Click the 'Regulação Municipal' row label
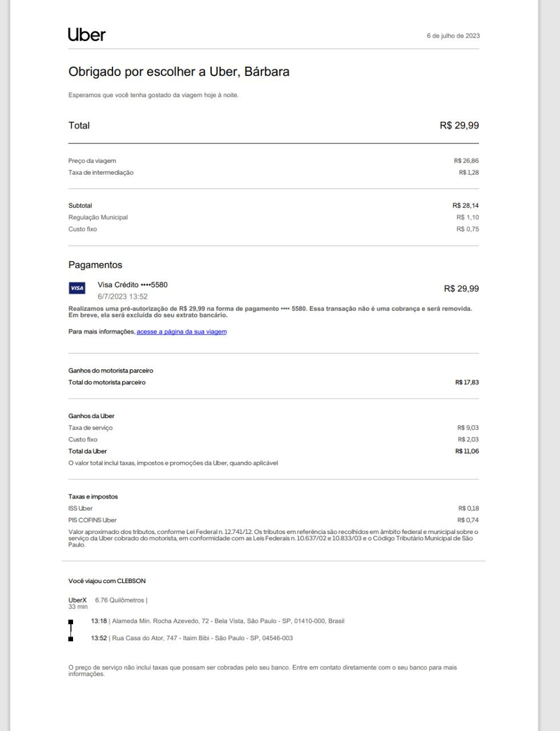This screenshot has height=731, width=560. 98,218
